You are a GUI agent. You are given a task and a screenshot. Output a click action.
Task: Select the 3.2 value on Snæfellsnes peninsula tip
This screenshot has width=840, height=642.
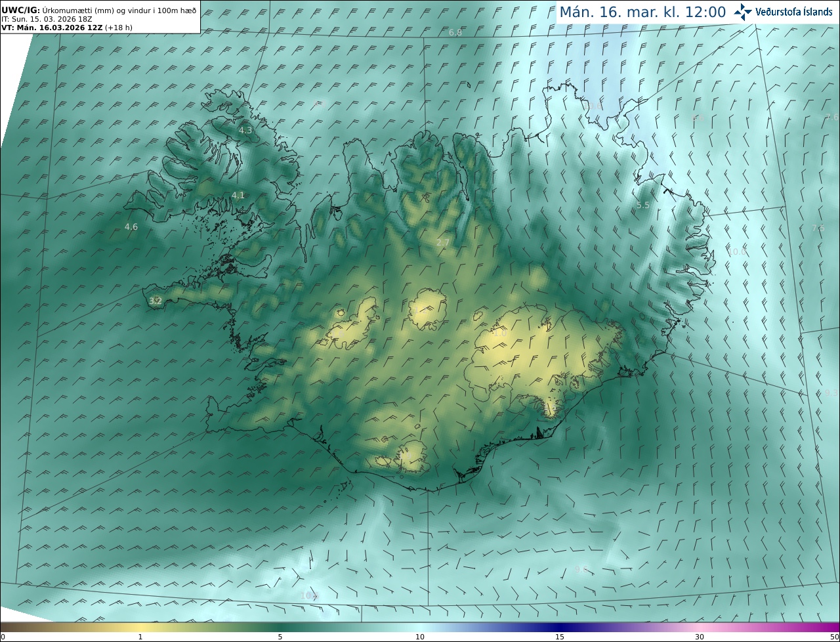tap(156, 301)
